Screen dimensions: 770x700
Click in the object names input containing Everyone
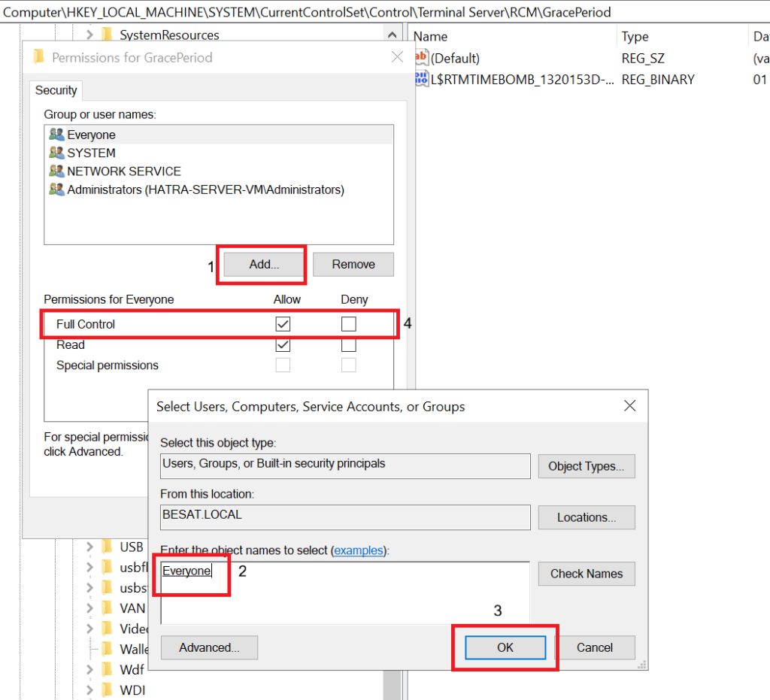tap(345, 593)
